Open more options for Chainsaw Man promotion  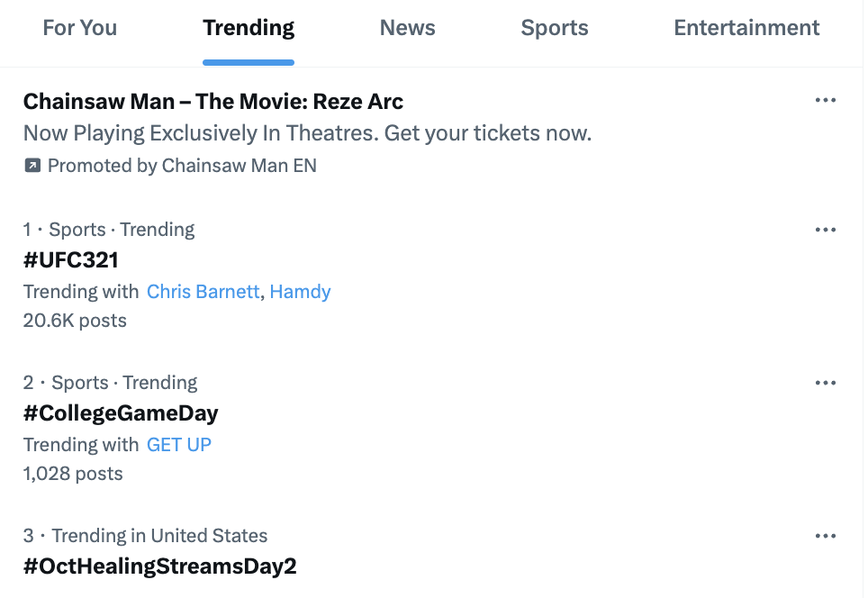(x=825, y=100)
